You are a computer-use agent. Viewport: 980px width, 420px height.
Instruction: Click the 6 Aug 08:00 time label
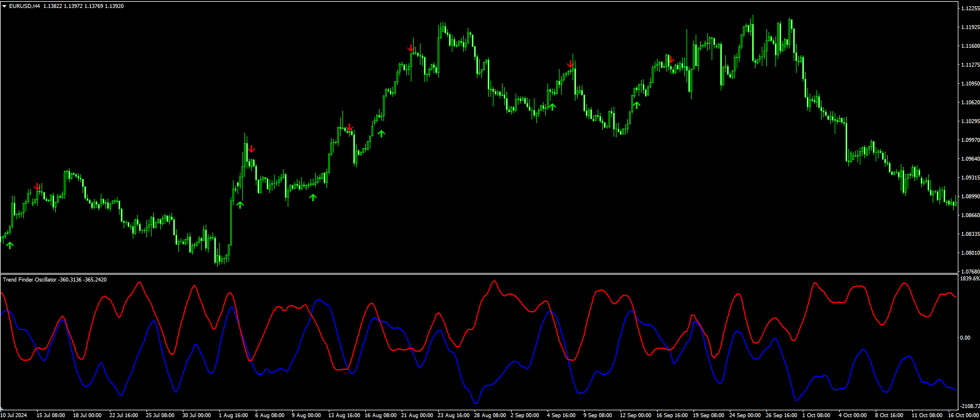click(x=270, y=415)
